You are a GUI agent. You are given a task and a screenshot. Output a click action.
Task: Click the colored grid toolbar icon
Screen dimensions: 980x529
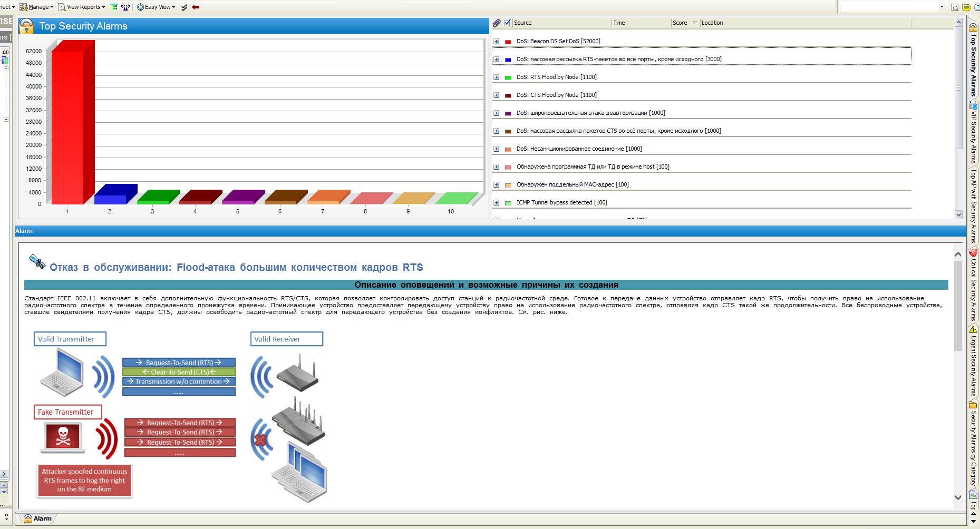pos(113,7)
